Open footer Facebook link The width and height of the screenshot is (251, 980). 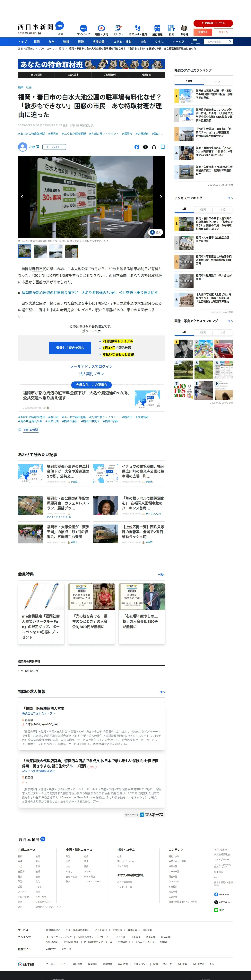[x=222, y=894]
